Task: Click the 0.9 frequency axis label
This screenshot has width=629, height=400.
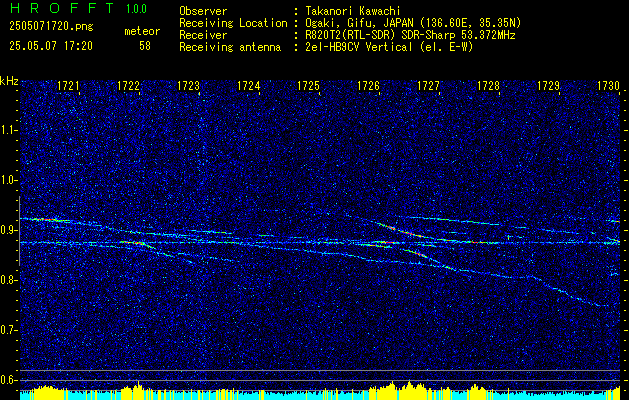Action: 9,230
